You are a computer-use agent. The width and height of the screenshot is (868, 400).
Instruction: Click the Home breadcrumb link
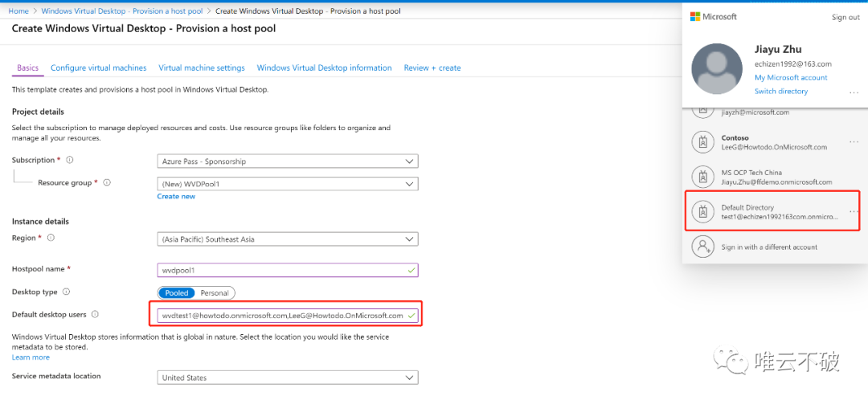point(18,10)
